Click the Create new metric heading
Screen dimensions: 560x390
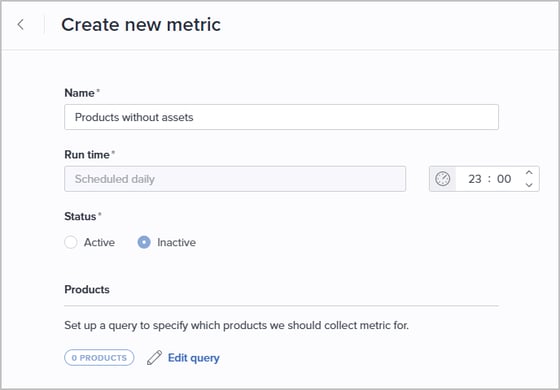141,25
